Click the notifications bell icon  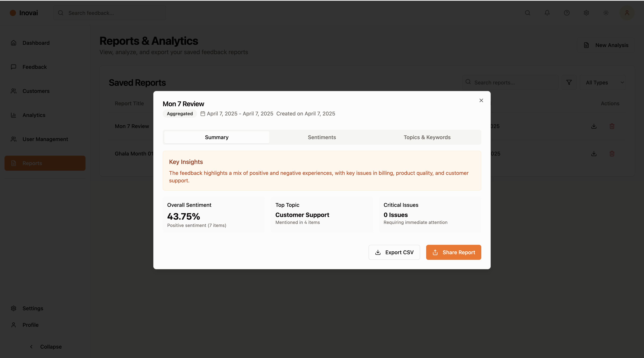point(547,13)
